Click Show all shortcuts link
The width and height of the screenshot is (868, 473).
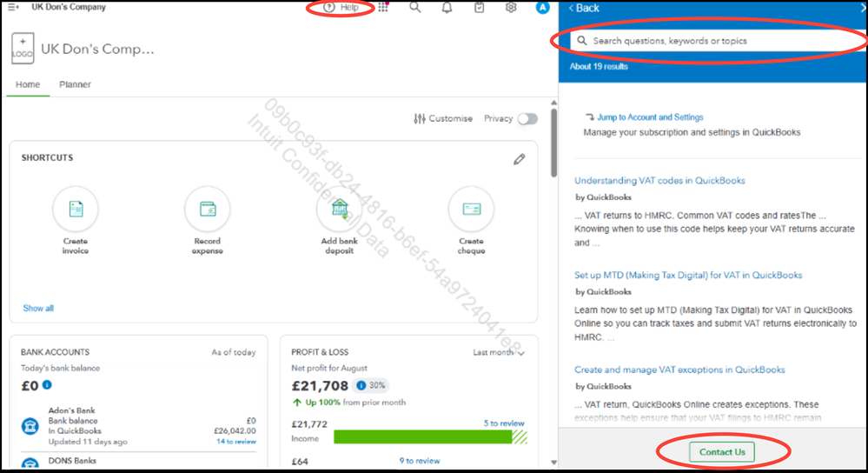pyautogui.click(x=38, y=308)
